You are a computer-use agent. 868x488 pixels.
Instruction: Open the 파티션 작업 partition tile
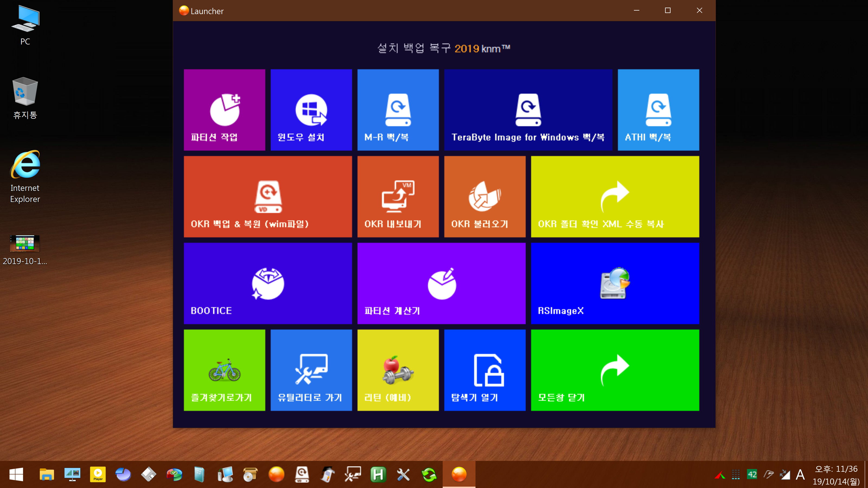[224, 110]
